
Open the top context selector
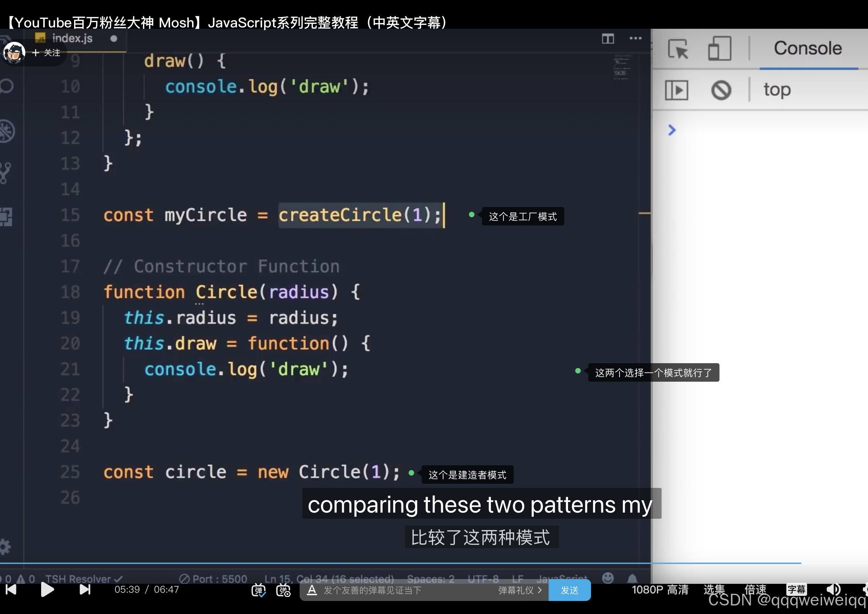pyautogui.click(x=777, y=90)
